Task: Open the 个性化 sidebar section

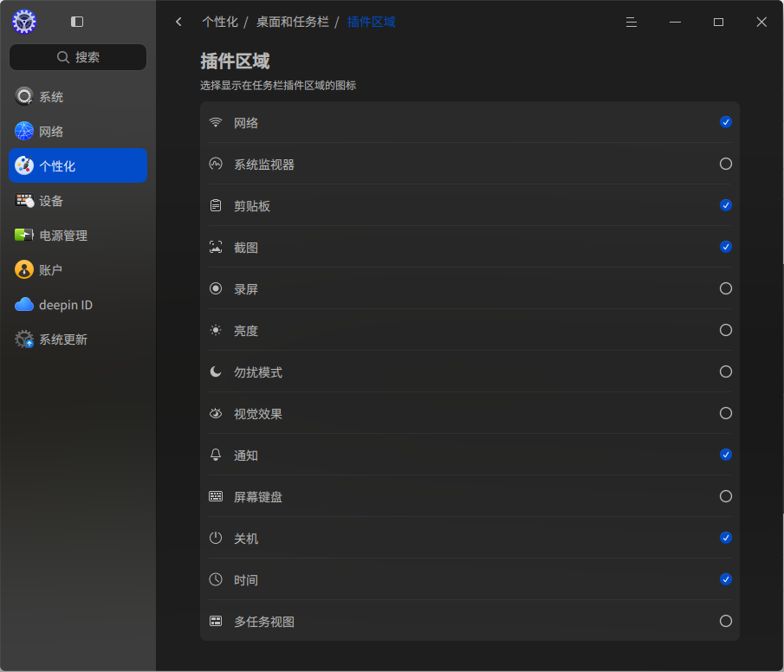Action: (78, 165)
